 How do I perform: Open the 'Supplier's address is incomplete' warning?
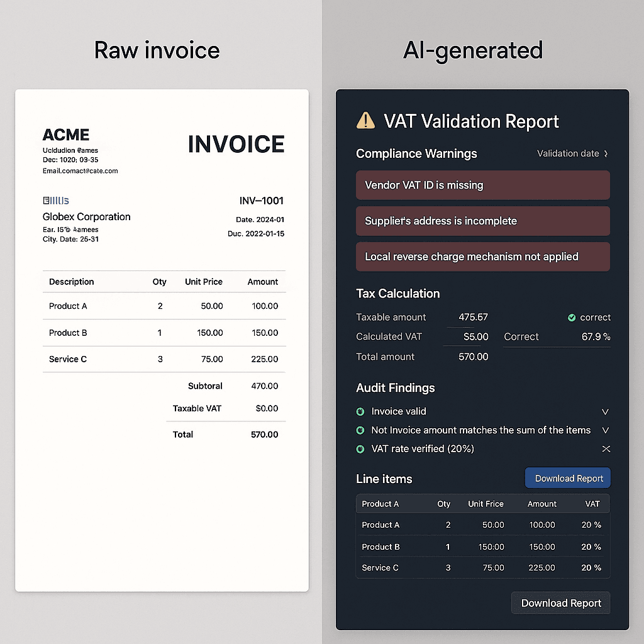482,221
